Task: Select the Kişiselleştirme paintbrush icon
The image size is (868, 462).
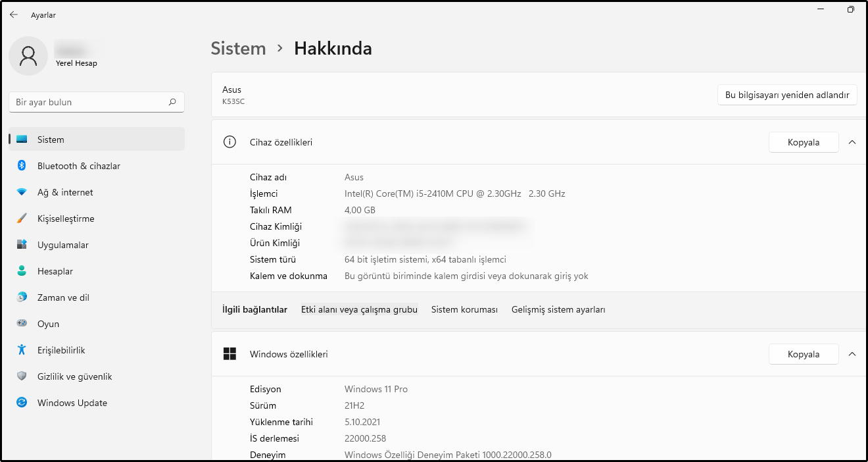Action: (x=22, y=218)
